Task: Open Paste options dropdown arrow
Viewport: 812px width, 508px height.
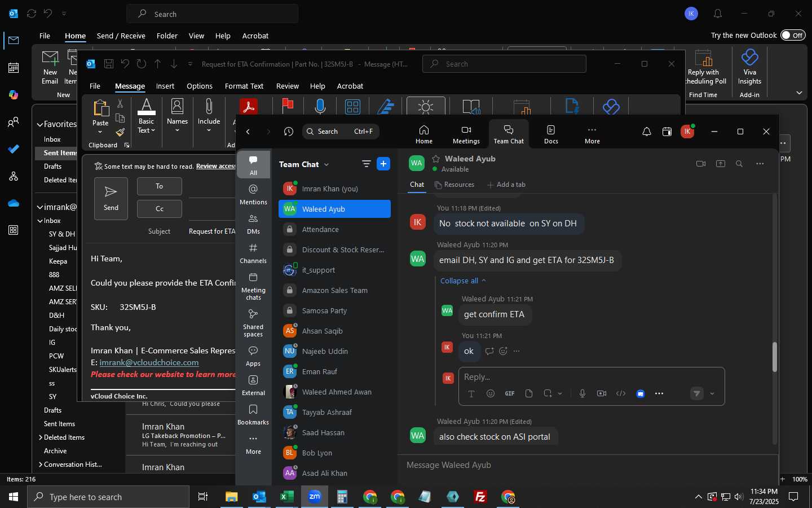Action: click(x=100, y=132)
